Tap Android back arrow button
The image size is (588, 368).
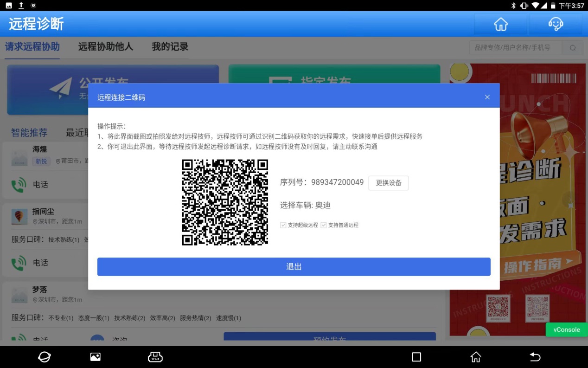[535, 356]
